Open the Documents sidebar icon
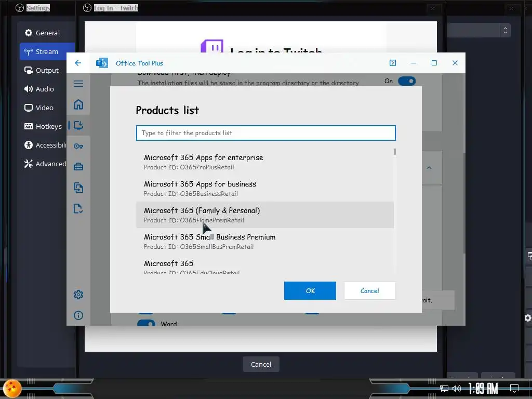 (x=78, y=208)
